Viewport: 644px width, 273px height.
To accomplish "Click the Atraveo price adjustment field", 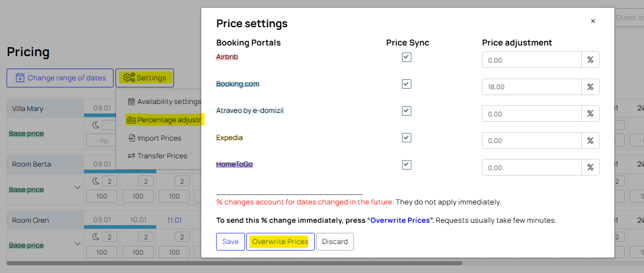I will tap(532, 113).
